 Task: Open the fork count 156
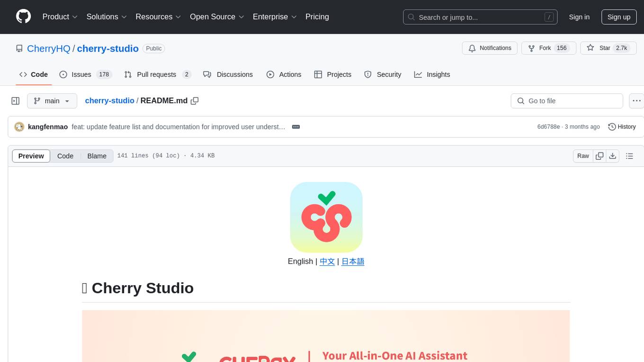pyautogui.click(x=562, y=48)
